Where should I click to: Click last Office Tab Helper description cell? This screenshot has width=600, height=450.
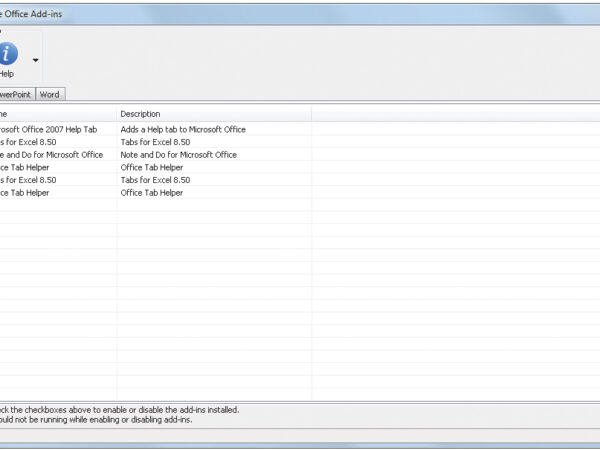(x=152, y=193)
